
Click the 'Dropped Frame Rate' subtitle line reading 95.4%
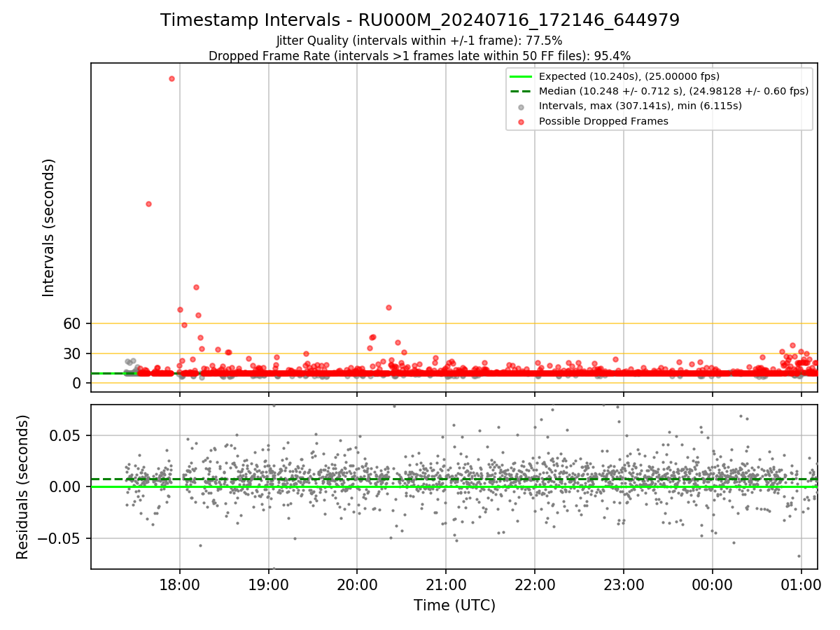click(x=420, y=56)
